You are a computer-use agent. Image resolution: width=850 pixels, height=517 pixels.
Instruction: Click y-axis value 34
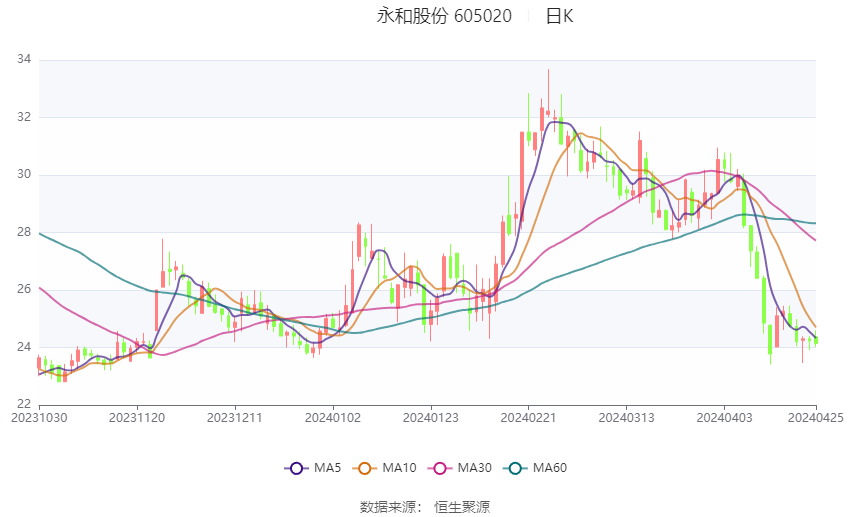tap(24, 59)
